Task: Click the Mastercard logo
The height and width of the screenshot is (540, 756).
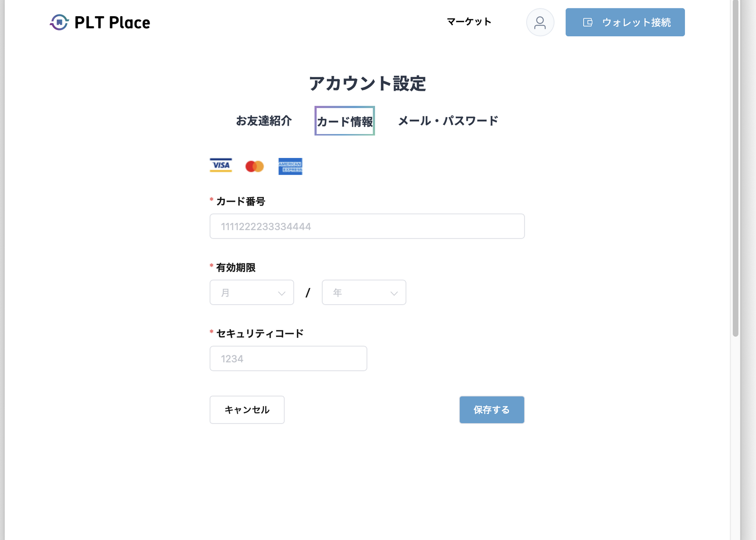Action: [x=254, y=166]
